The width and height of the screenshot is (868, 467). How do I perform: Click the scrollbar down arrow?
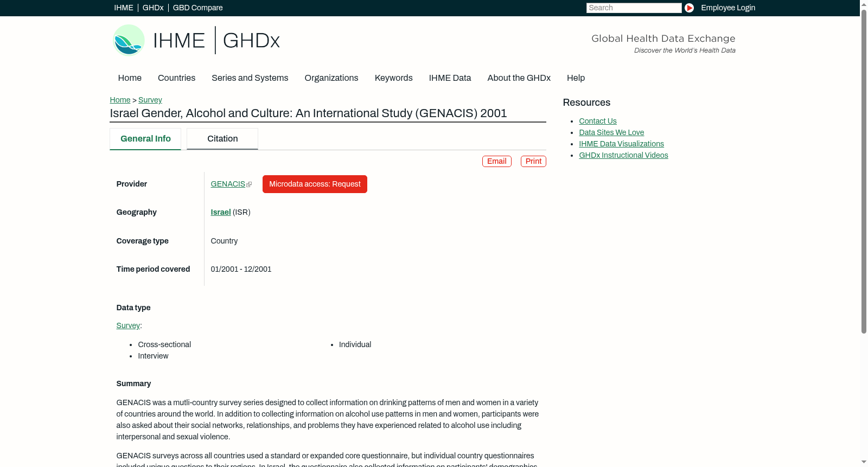[864, 462]
